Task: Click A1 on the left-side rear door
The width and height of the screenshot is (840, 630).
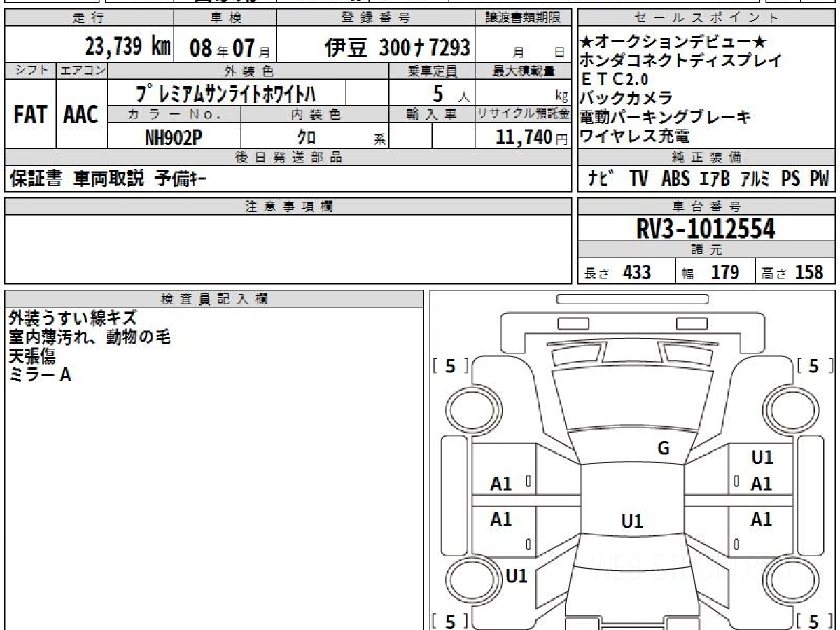Action: tap(501, 519)
